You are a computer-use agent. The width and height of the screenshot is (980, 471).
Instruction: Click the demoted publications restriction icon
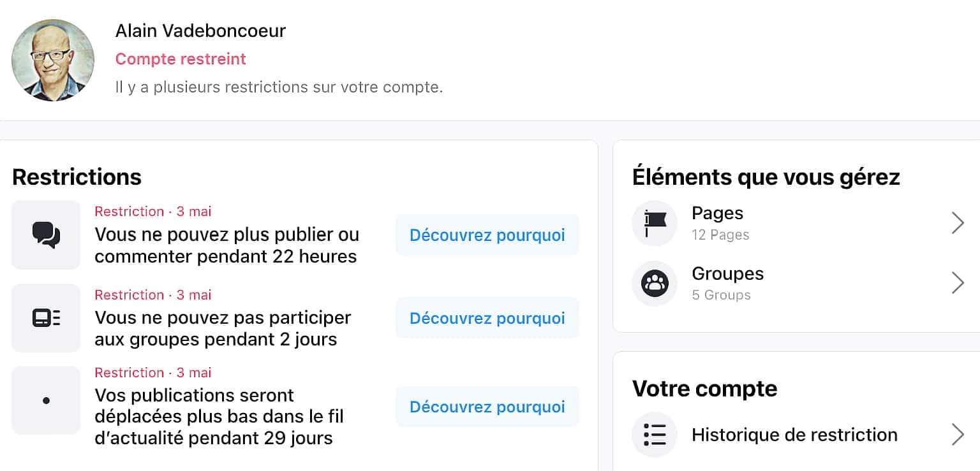click(x=45, y=400)
